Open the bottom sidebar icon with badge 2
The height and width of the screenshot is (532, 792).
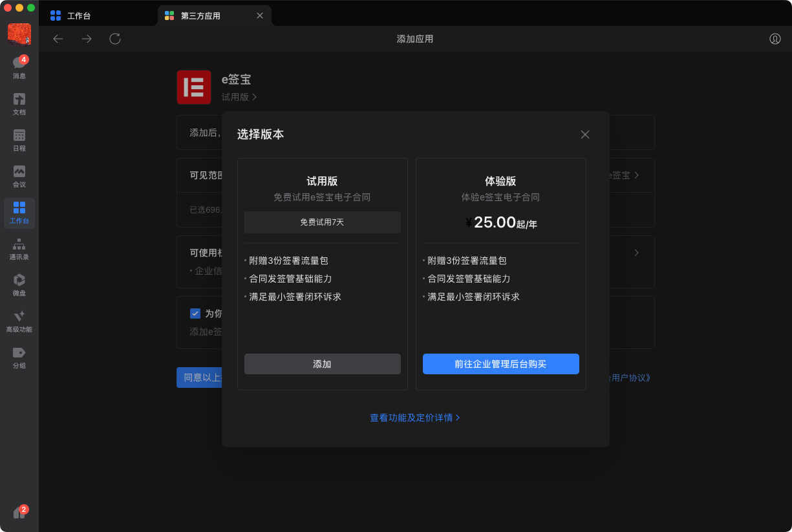coord(19,513)
